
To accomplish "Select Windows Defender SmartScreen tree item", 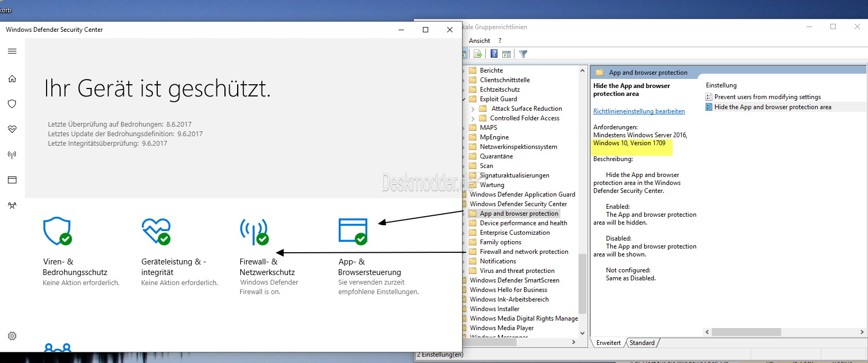I will (x=514, y=280).
